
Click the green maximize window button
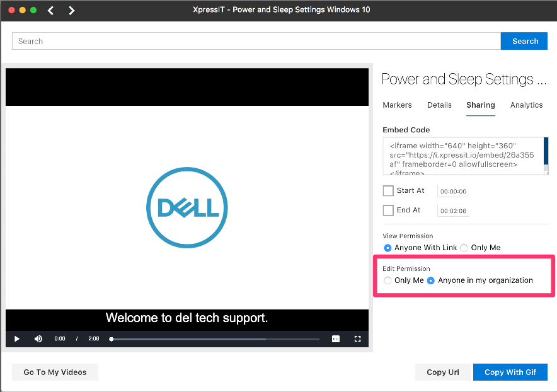[33, 10]
